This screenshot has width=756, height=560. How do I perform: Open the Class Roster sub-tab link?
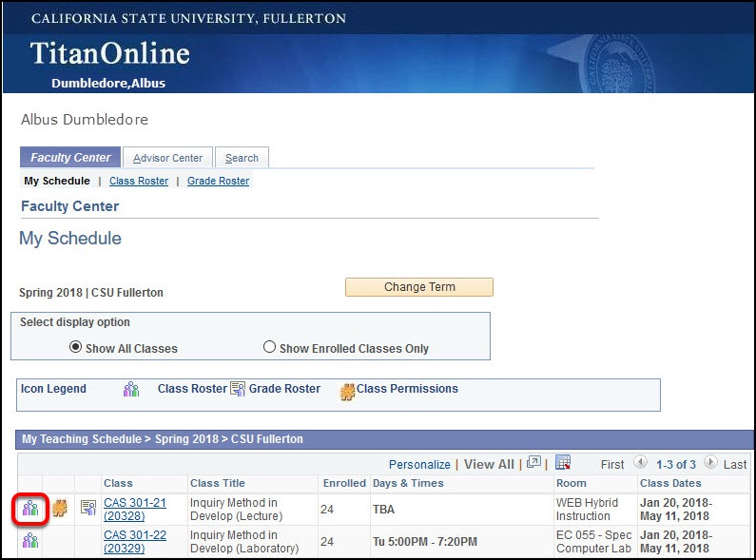point(139,181)
